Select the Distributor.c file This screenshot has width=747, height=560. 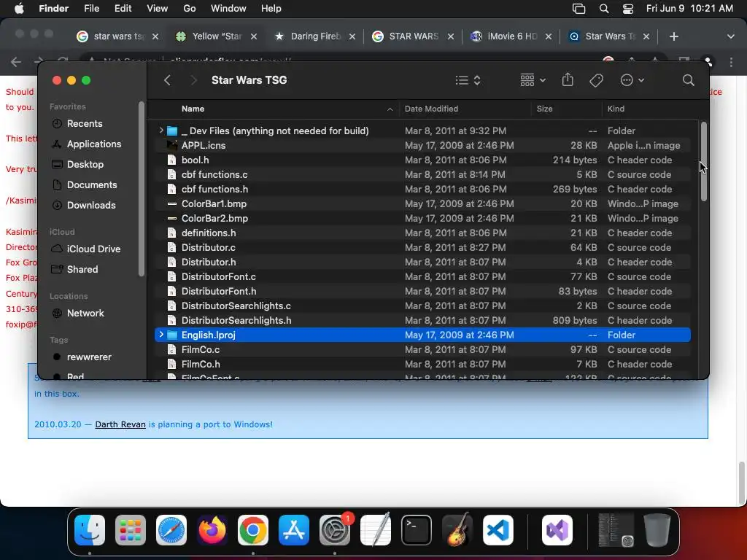422,248
